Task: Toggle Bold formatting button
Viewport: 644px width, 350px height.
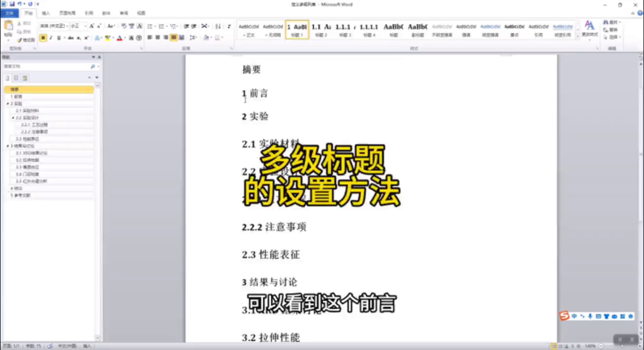Action: pyautogui.click(x=43, y=38)
